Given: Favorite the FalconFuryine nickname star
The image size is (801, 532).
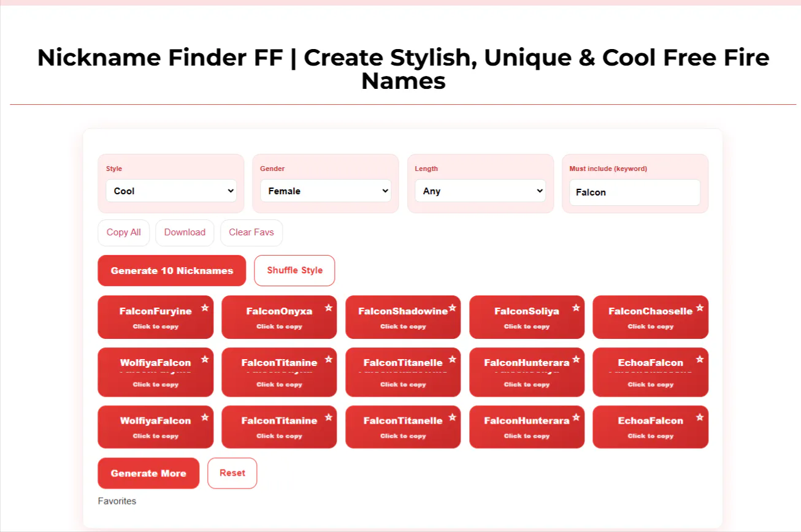Looking at the screenshot, I should click(x=205, y=308).
